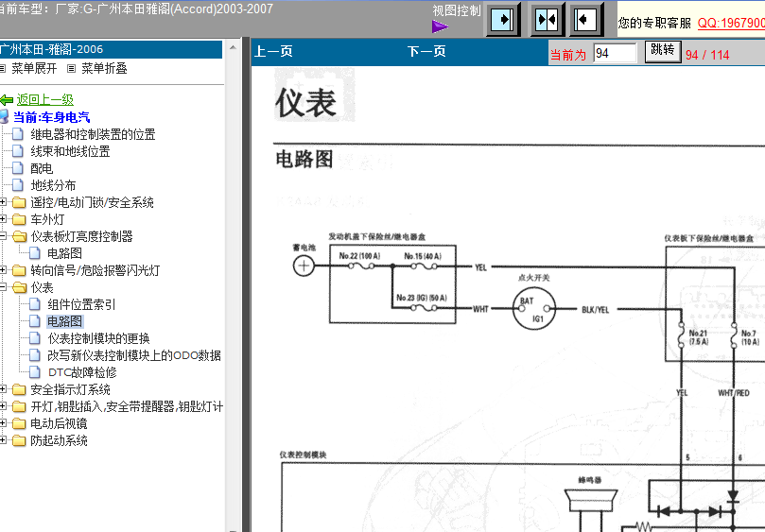
Task: Expand the 开灯,钥匙插入,安全带提醒器 tree node
Action: tap(3, 406)
